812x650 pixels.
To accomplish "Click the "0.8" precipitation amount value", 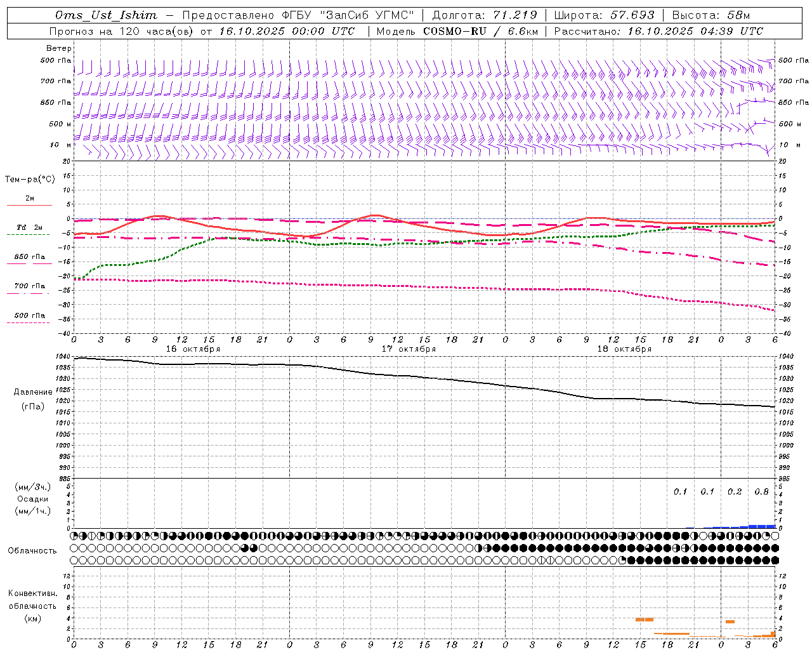I will coord(761,492).
